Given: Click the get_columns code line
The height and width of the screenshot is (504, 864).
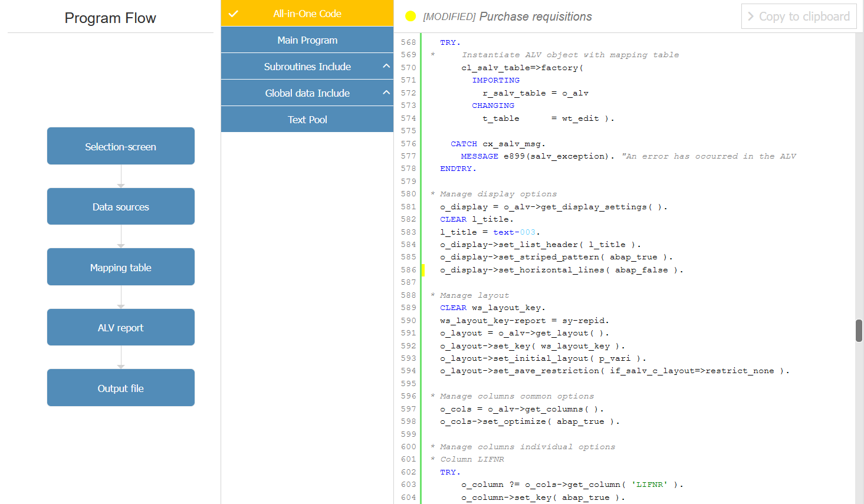Looking at the screenshot, I should pyautogui.click(x=521, y=409).
